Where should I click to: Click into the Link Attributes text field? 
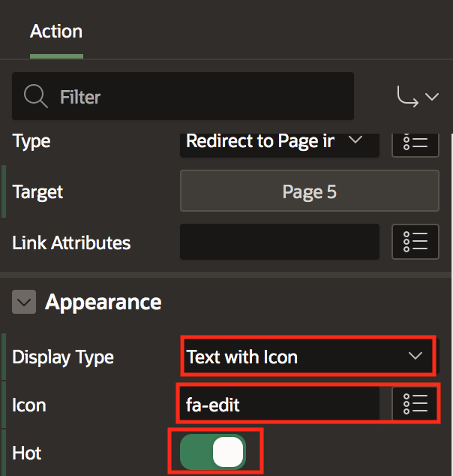pyautogui.click(x=279, y=242)
